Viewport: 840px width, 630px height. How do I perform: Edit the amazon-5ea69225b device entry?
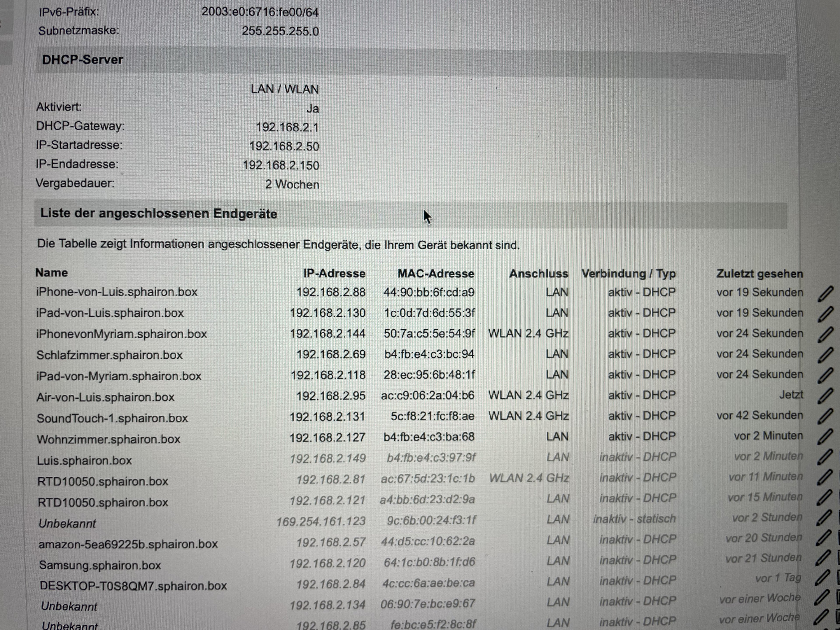(823, 538)
